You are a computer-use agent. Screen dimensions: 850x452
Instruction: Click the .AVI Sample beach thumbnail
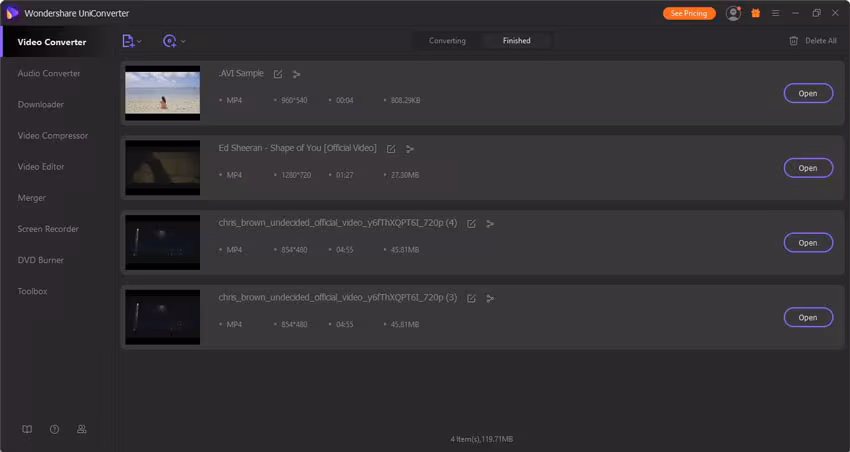(x=163, y=93)
